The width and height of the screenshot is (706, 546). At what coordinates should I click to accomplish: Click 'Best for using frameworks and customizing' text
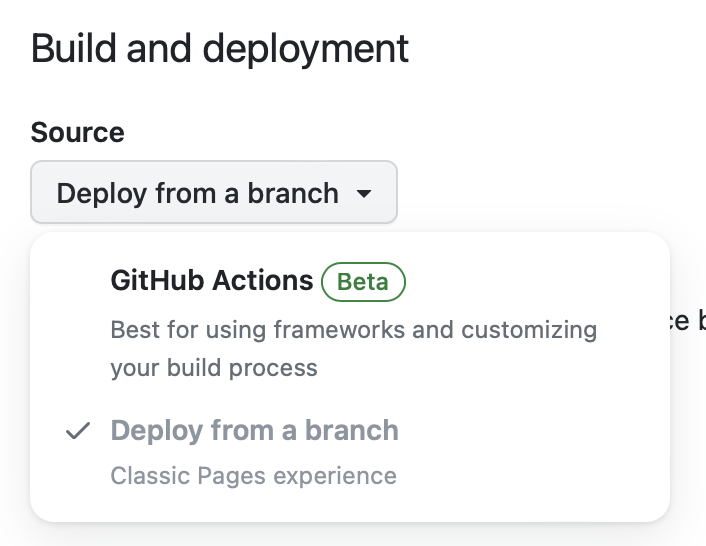coord(354,329)
